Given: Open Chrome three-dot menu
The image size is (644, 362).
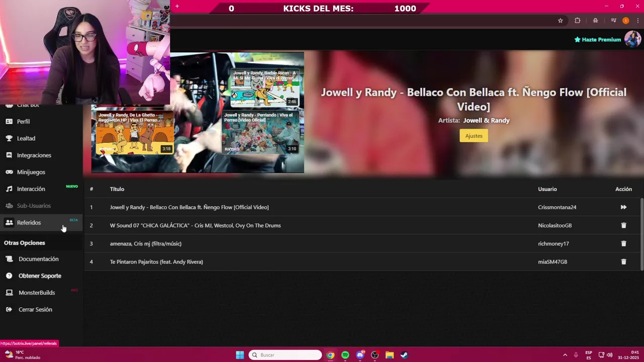Looking at the screenshot, I should pos(637,21).
